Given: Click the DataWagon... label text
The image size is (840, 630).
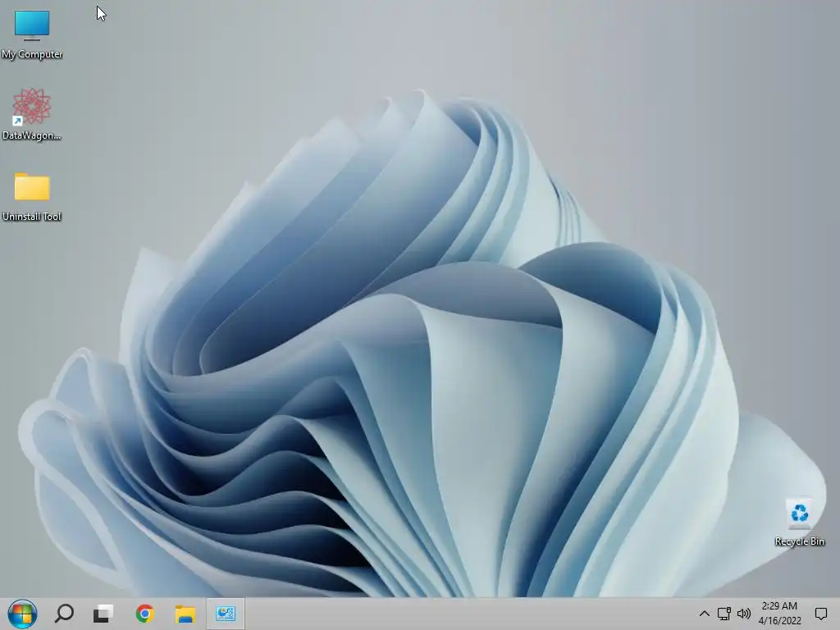Looking at the screenshot, I should (32, 135).
